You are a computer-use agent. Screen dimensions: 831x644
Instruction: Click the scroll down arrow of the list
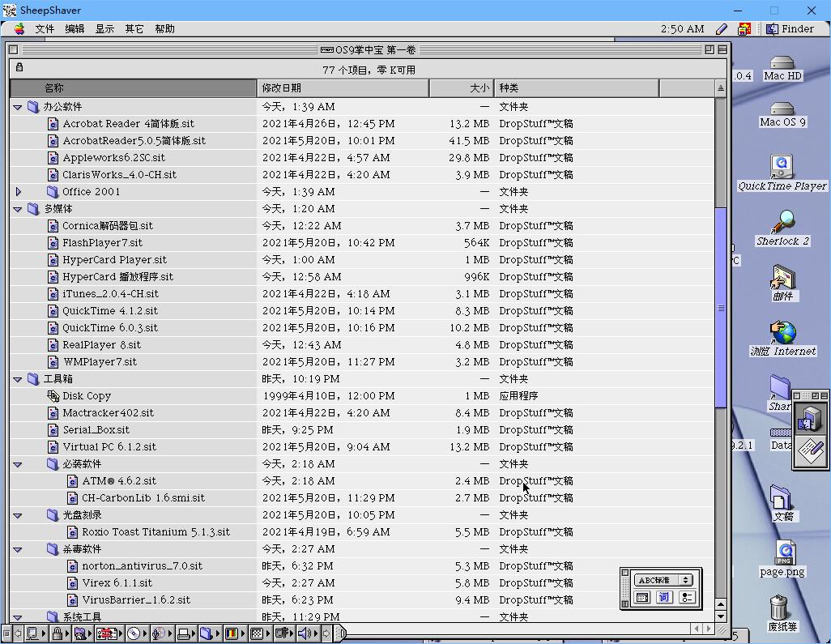pos(721,616)
